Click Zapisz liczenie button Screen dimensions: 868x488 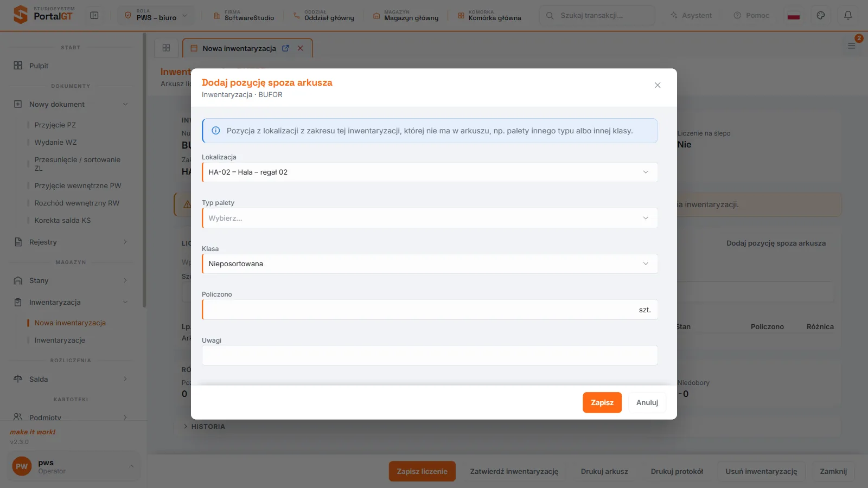[422, 471]
